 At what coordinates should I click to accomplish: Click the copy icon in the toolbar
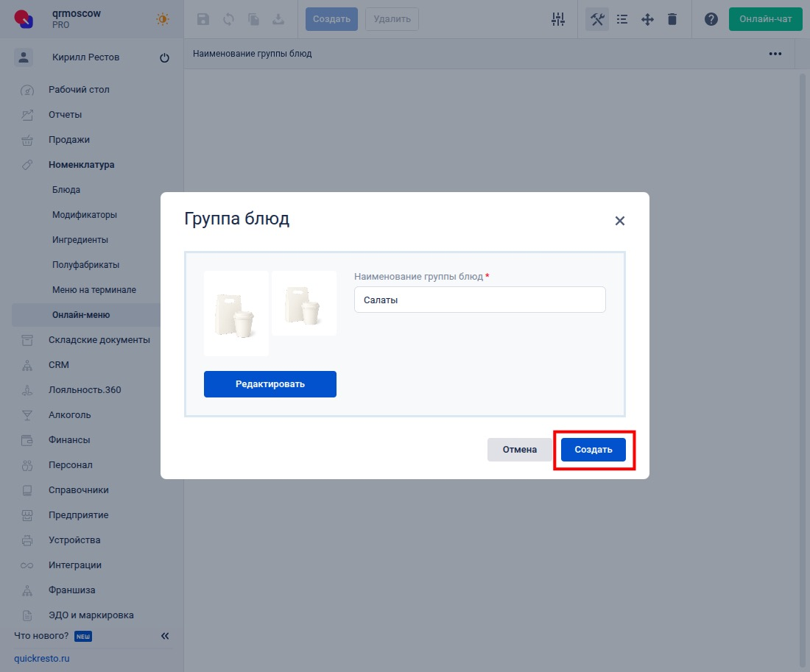(253, 19)
